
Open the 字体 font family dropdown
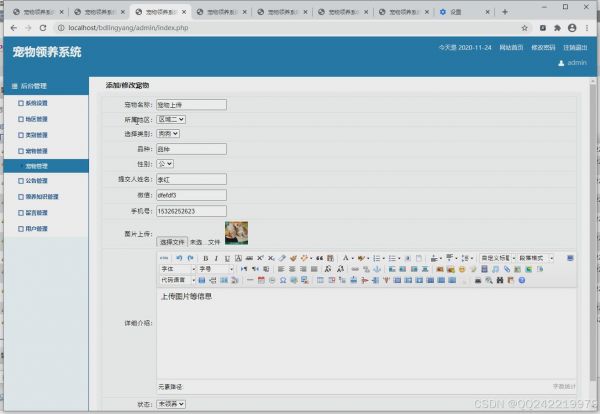pos(178,269)
